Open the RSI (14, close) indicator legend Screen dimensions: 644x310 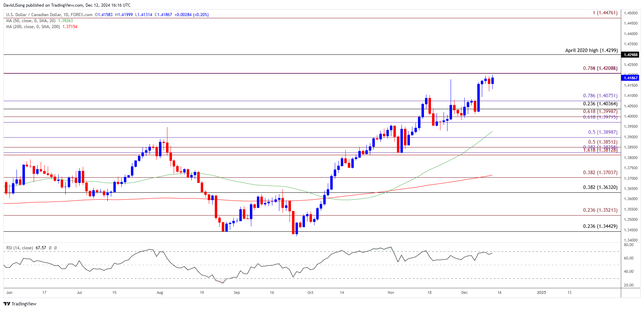20,248
